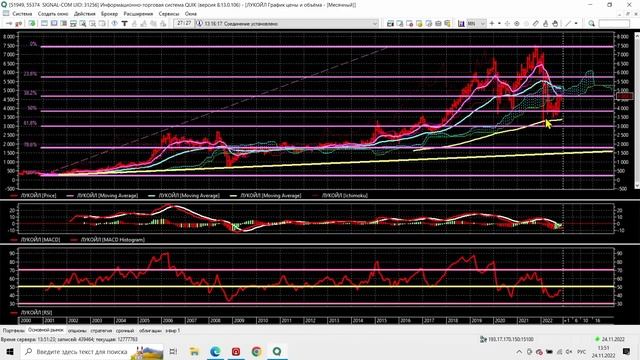
Task: Show hidden system tray icons
Action: [519, 352]
